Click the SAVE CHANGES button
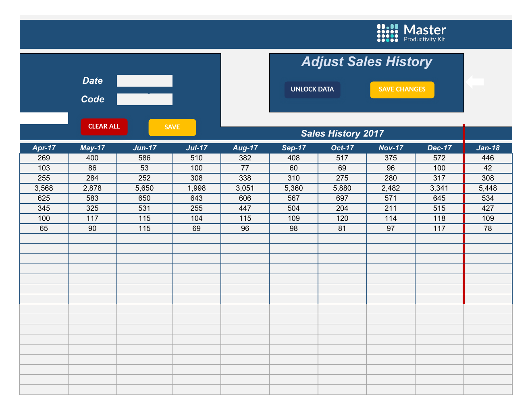Screen dimensions: 532x411 [x=402, y=89]
